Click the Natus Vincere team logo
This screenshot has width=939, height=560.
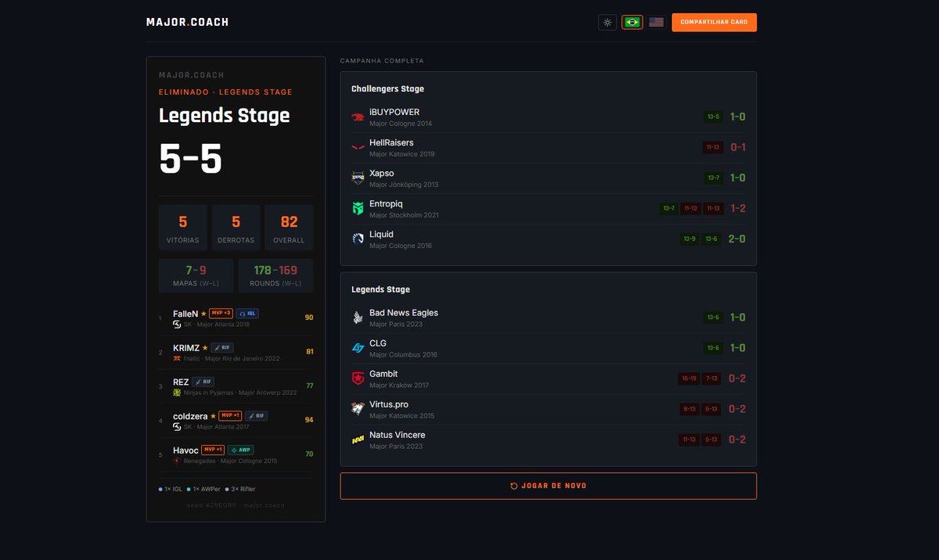tap(358, 440)
